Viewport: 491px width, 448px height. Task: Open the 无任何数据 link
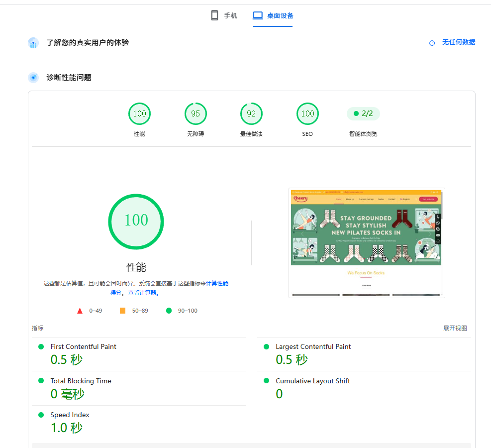coord(459,42)
